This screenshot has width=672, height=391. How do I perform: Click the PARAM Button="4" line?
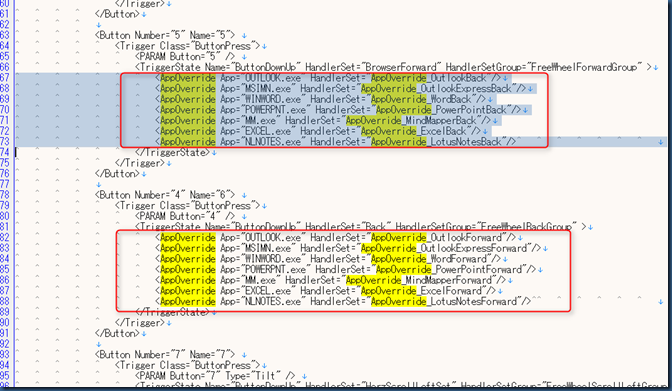point(185,216)
